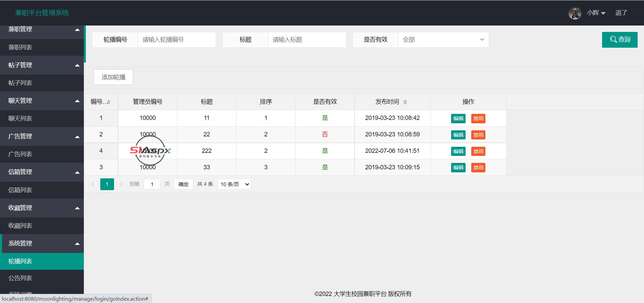Click 编辑 for row with title 33
The height and width of the screenshot is (303, 644).
point(458,167)
